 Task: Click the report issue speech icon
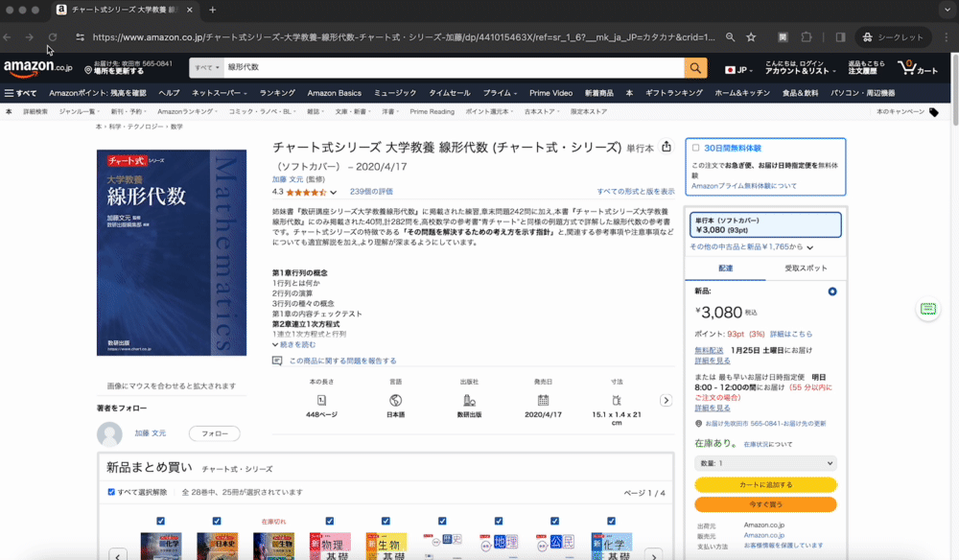(x=277, y=361)
